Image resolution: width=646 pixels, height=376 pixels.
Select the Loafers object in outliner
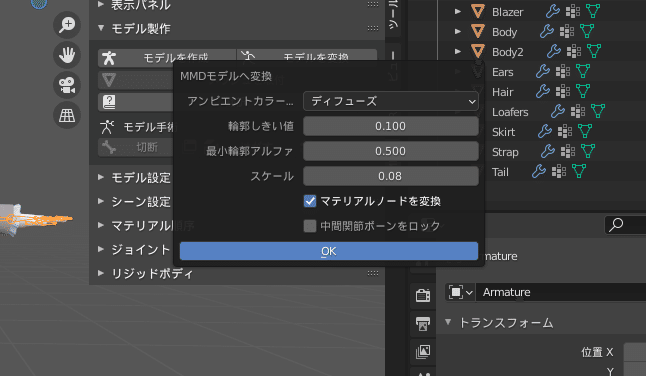point(510,112)
